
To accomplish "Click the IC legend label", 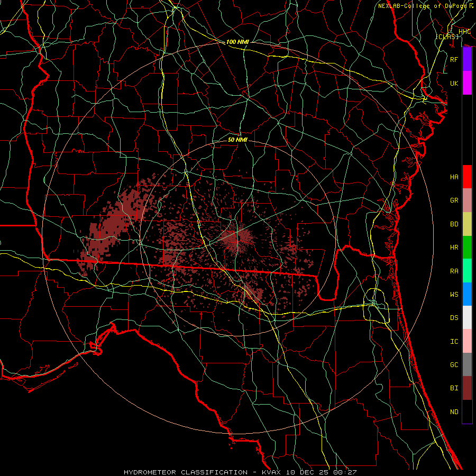I will (454, 341).
